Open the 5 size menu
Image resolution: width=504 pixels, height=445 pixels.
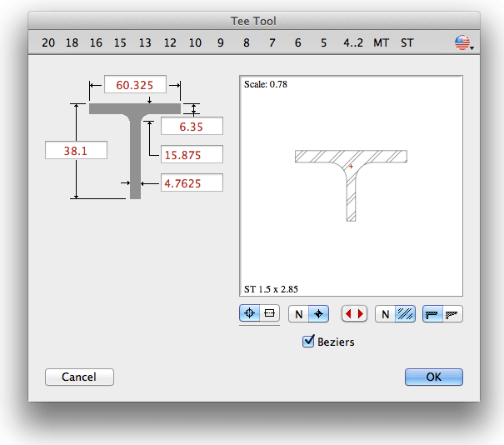[324, 42]
